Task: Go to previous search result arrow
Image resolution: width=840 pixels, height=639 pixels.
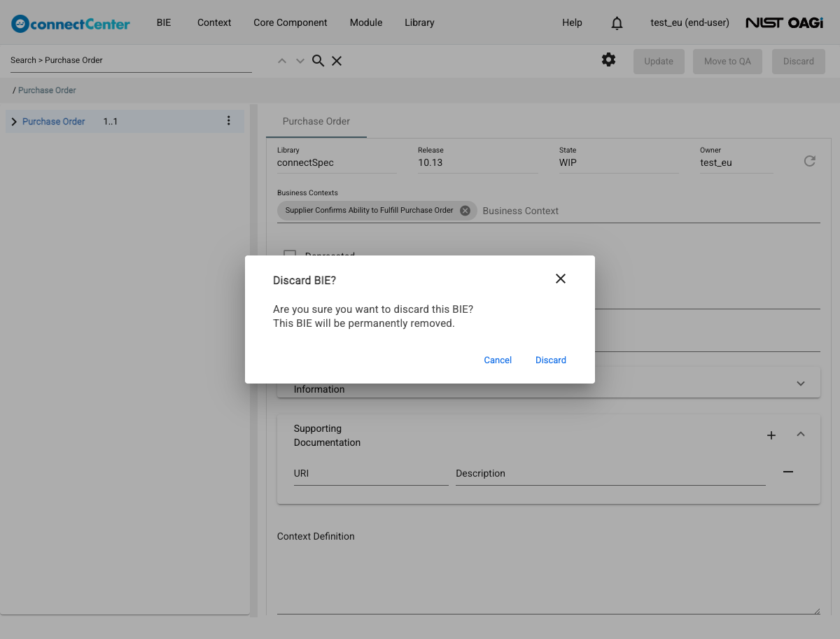Action: click(282, 61)
